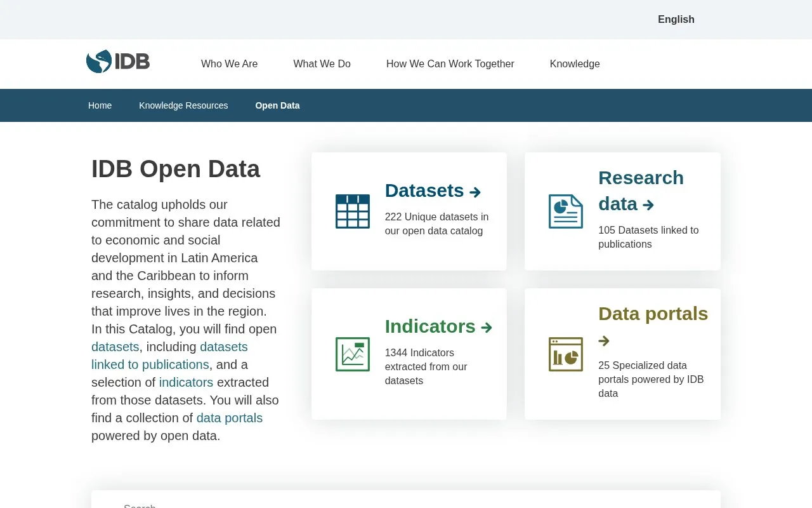This screenshot has height=508, width=812.
Task: Open the Knowledge menu
Action: click(575, 63)
